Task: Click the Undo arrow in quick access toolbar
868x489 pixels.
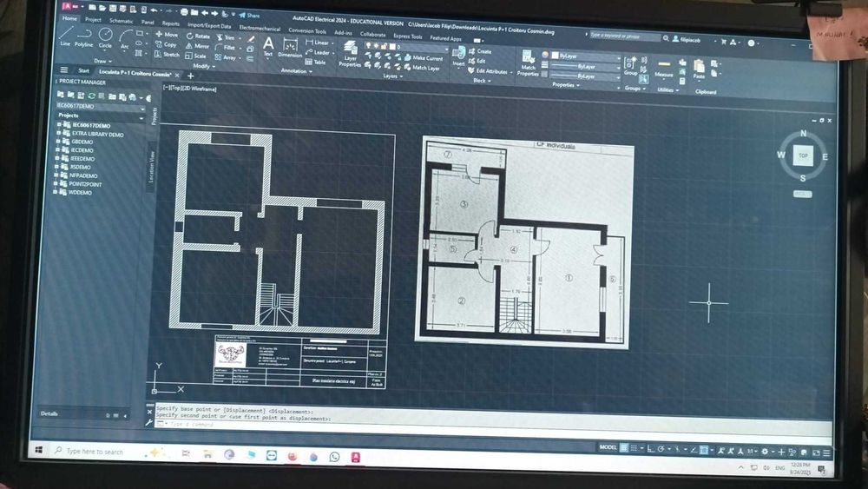Action: tap(154, 10)
